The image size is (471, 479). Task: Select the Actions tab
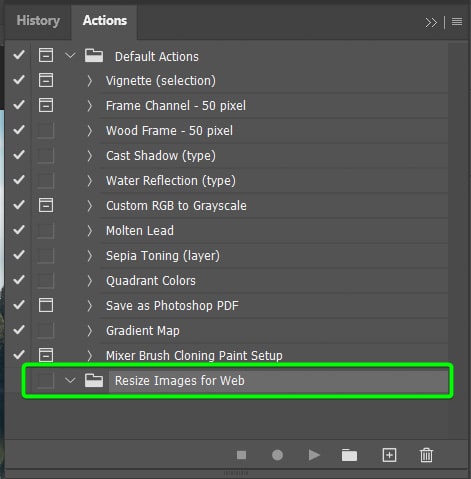tap(105, 21)
